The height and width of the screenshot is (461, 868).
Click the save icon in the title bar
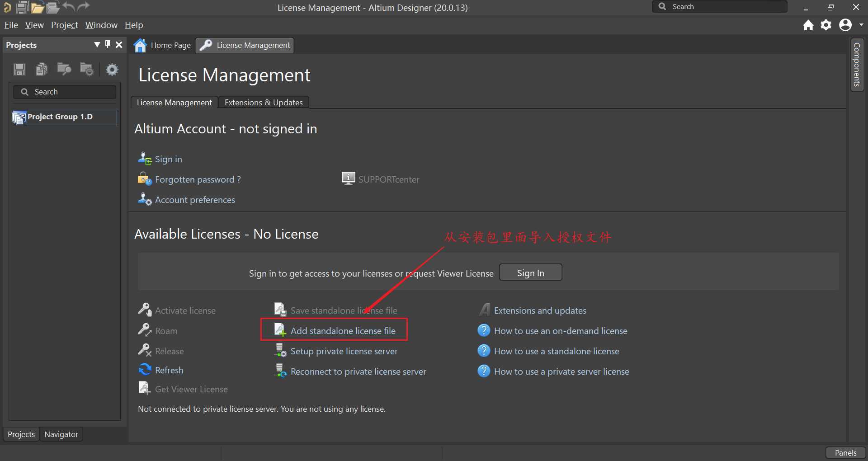point(22,7)
